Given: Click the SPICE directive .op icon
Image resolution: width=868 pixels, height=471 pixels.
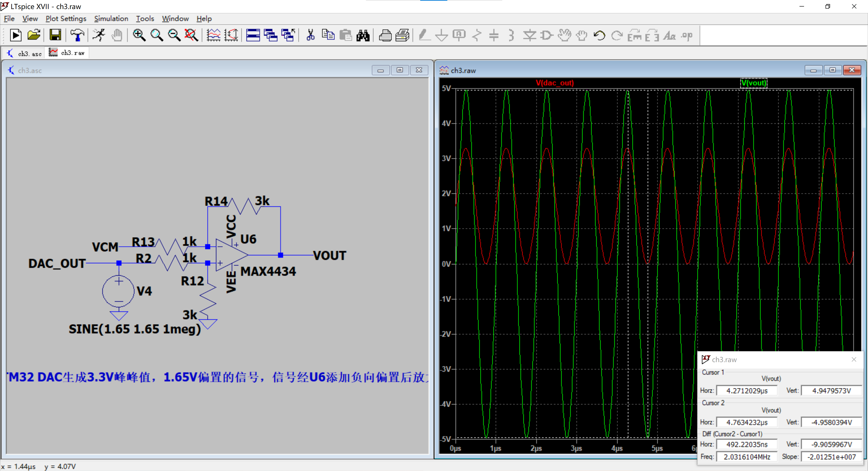Looking at the screenshot, I should 687,35.
